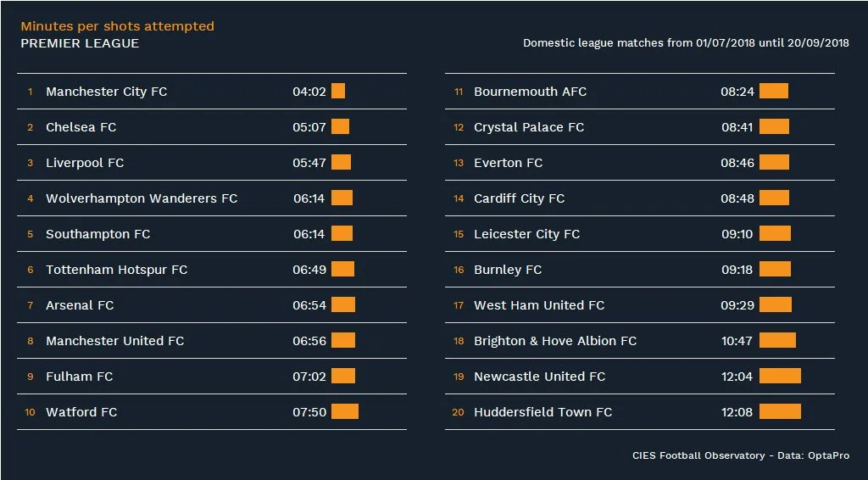Image resolution: width=868 pixels, height=480 pixels.
Task: Click the orange bar for Huddersfield Town FC
Action: pos(780,412)
